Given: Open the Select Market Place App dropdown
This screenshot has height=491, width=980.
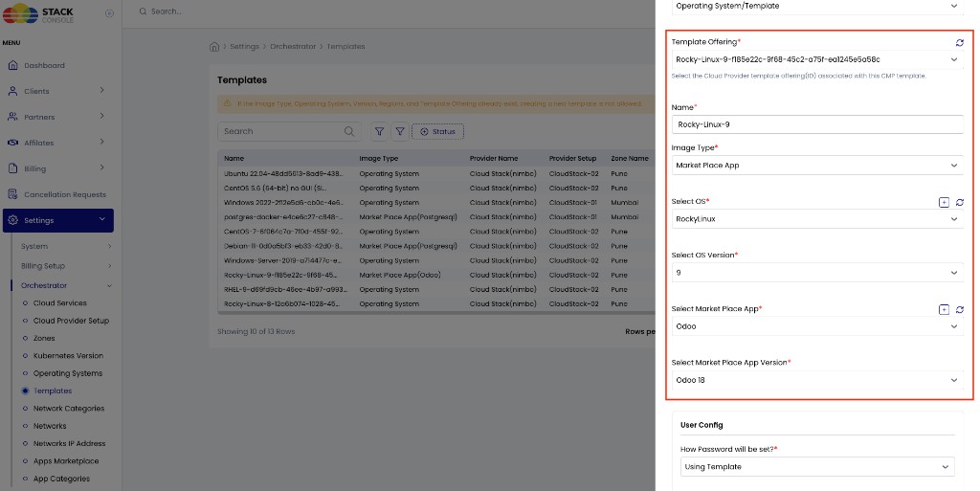Looking at the screenshot, I should (x=817, y=326).
